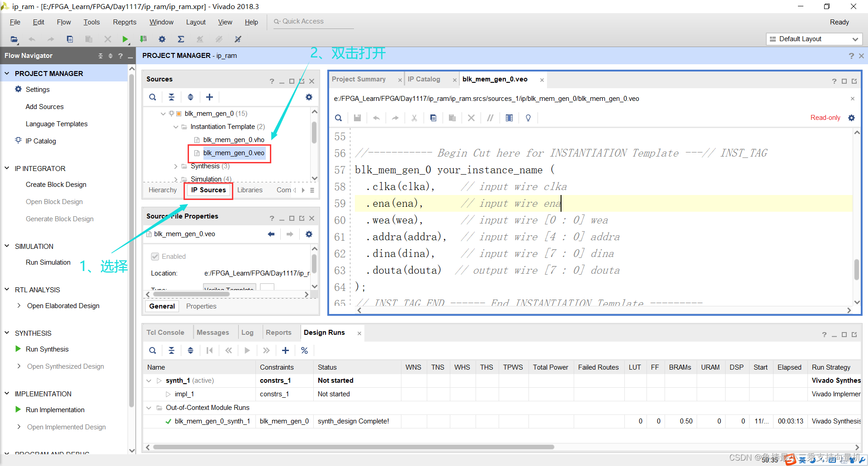Click the Sigma report toolbar icon
The width and height of the screenshot is (868, 466).
coord(181,39)
